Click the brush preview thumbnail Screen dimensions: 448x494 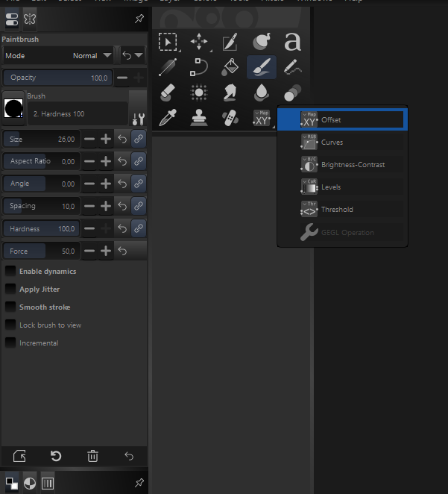(x=13, y=108)
